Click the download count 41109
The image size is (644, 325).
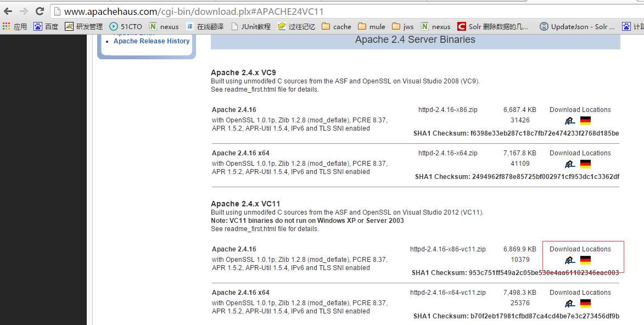519,164
